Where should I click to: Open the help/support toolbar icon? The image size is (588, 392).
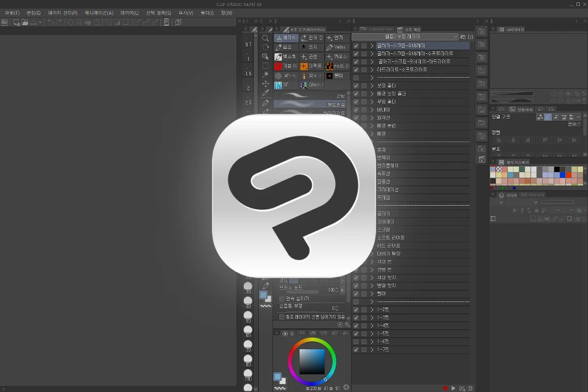[178, 23]
